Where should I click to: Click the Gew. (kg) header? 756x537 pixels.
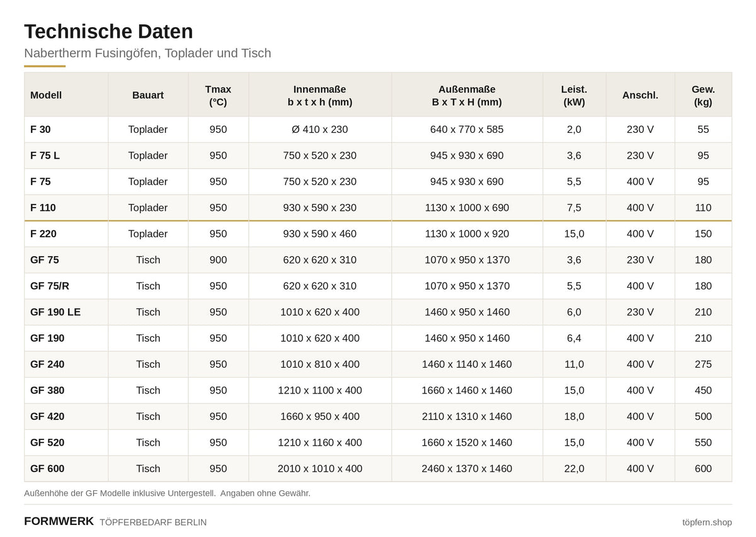coord(703,95)
